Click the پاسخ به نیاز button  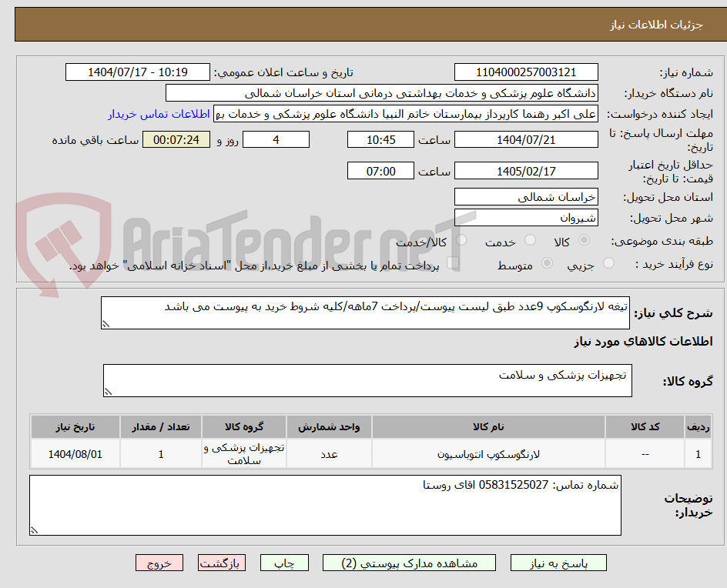(x=558, y=563)
